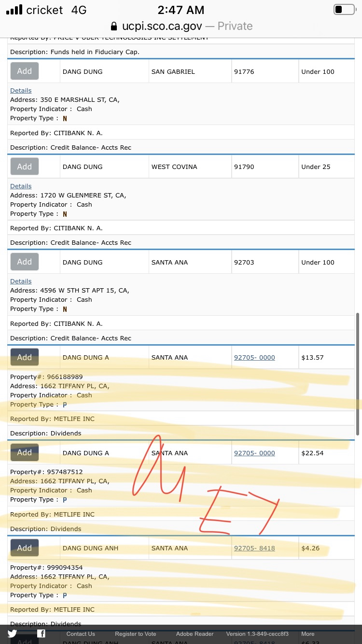This screenshot has height=644, width=362.
Task: Grab the page scrollbar on the right
Action: click(357, 374)
